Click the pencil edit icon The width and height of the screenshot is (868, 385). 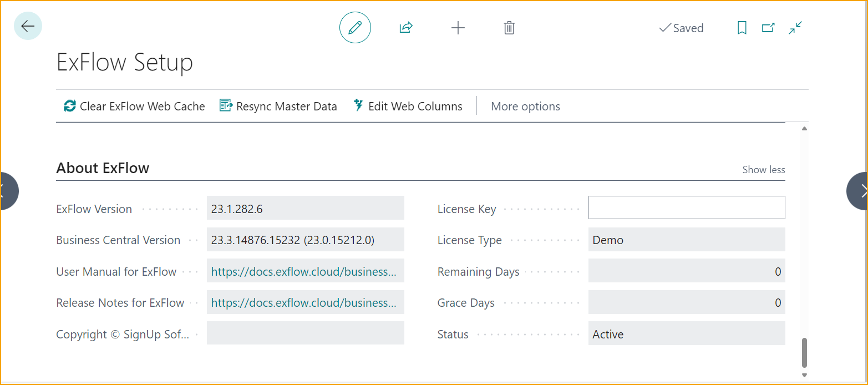click(355, 28)
